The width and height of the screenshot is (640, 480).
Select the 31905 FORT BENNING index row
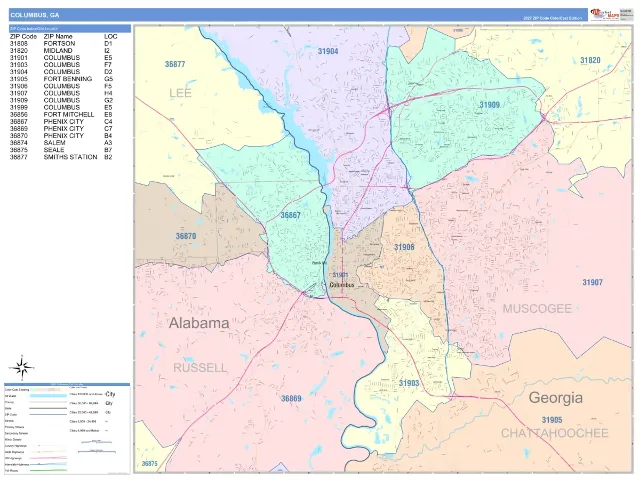point(62,79)
